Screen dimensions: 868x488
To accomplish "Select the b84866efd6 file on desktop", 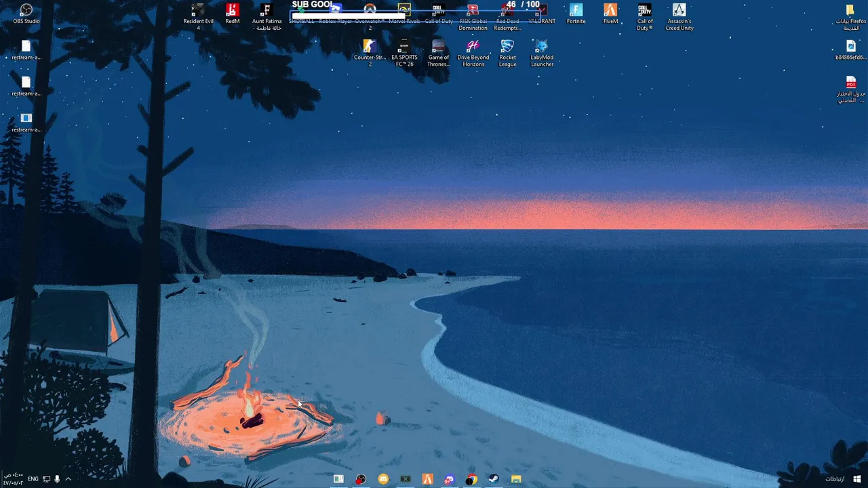I will pyautogui.click(x=850, y=49).
